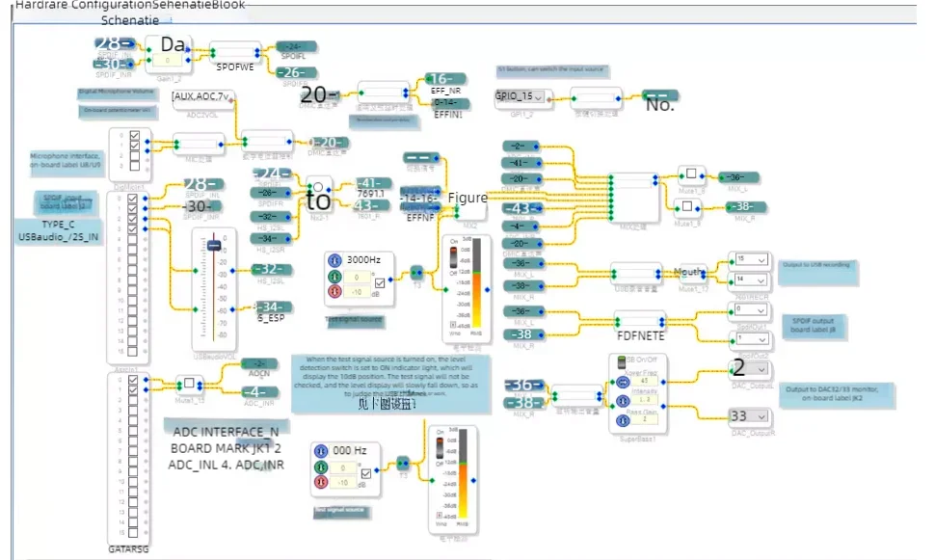This screenshot has height=560, width=935.
Task: Select the EFF_NR output tag
Action: [x=445, y=79]
